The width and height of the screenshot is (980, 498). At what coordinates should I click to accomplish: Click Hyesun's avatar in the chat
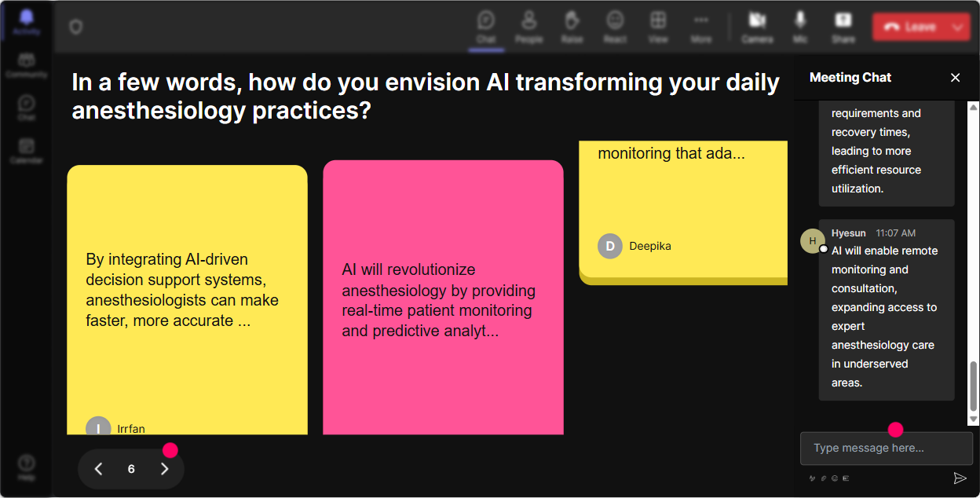(813, 241)
